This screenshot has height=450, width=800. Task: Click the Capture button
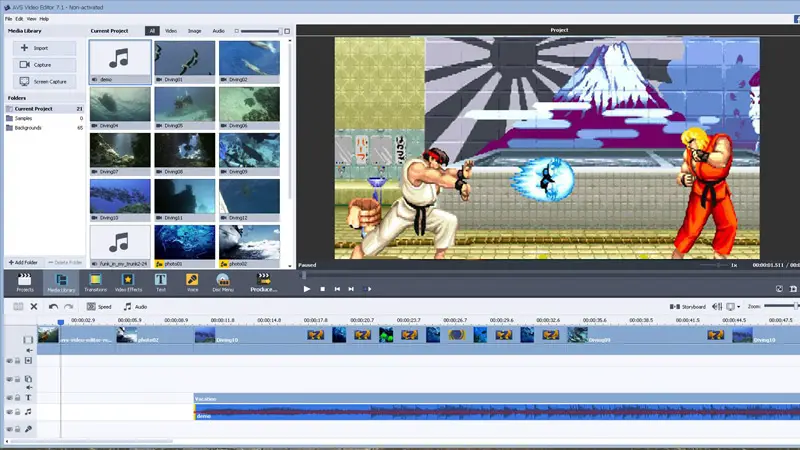click(x=44, y=65)
